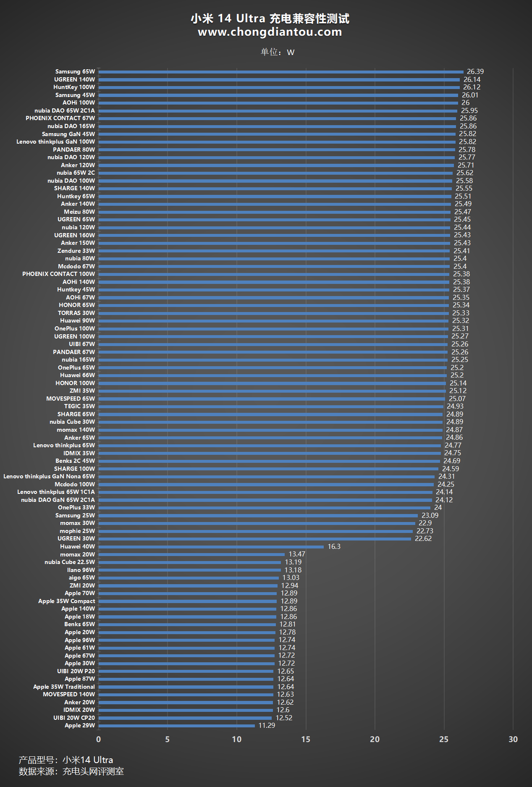Click the 'TORRAS 30W' row label

click(76, 313)
